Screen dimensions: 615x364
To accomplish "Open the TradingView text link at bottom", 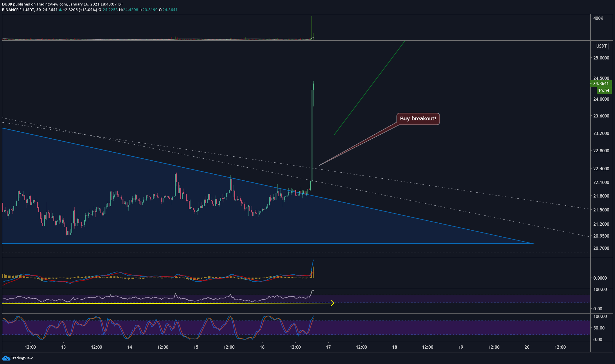I will point(22,358).
